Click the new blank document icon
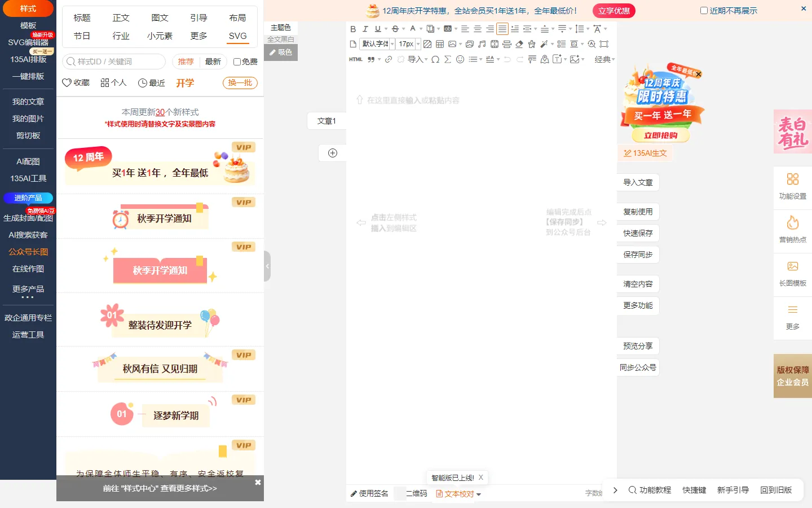The image size is (812, 508). click(353, 44)
